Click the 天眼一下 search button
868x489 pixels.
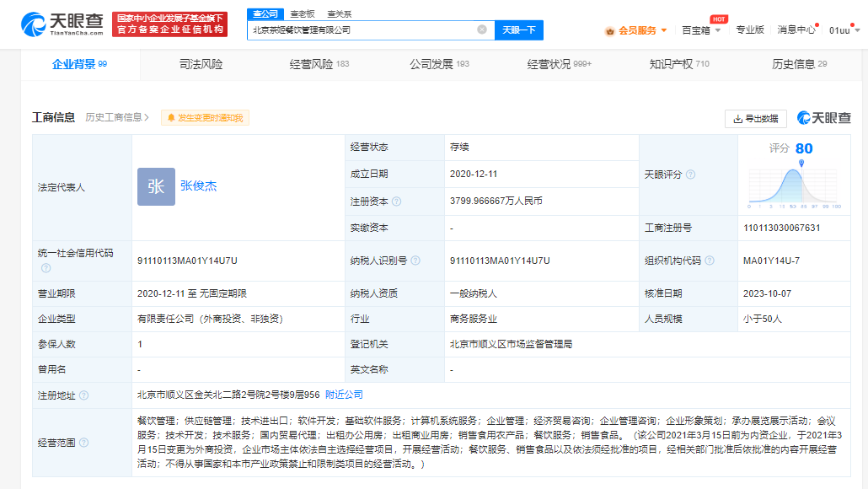[x=519, y=30]
